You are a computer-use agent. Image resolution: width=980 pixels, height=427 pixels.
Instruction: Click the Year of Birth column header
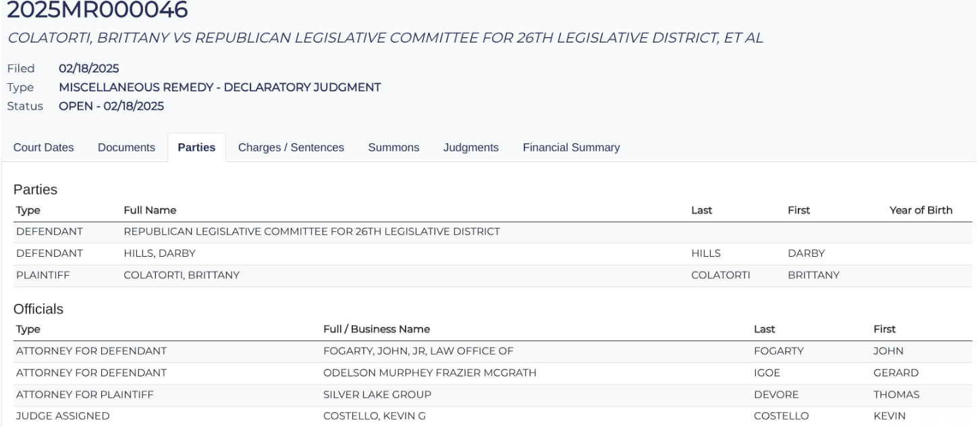tap(921, 210)
